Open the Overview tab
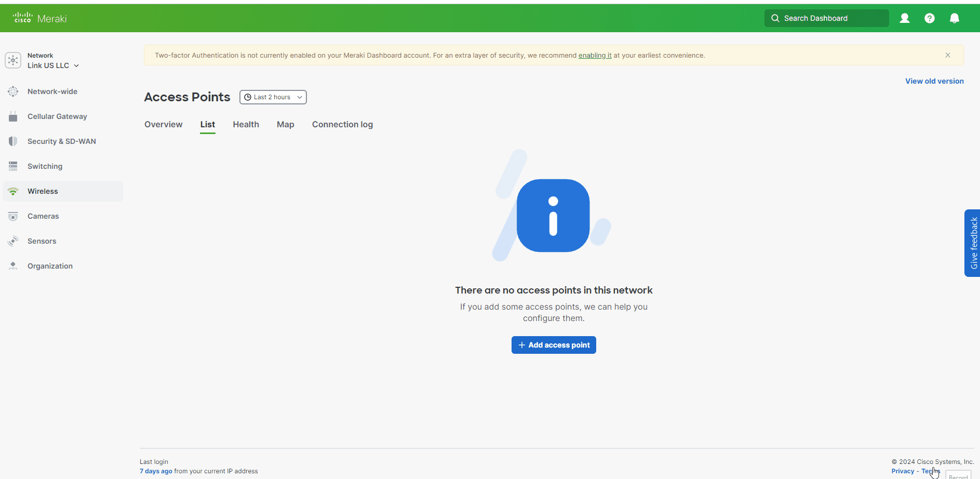Image resolution: width=980 pixels, height=479 pixels. pyautogui.click(x=164, y=125)
